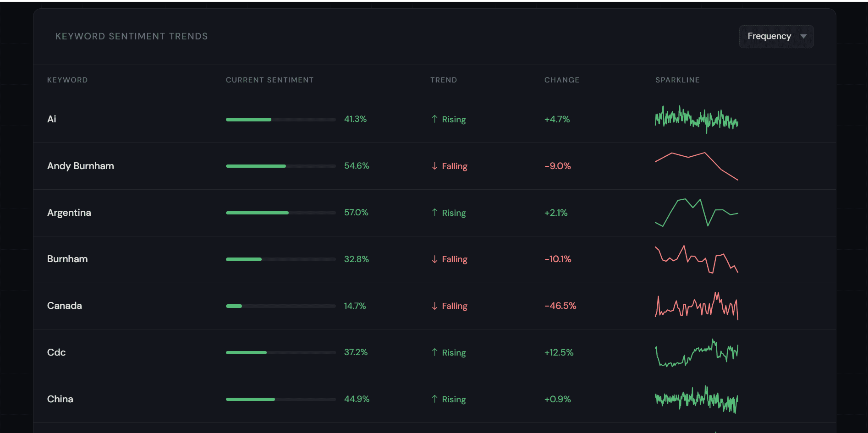Open the Canada sparkline chart
Screen dimensions: 868x433
(697, 306)
